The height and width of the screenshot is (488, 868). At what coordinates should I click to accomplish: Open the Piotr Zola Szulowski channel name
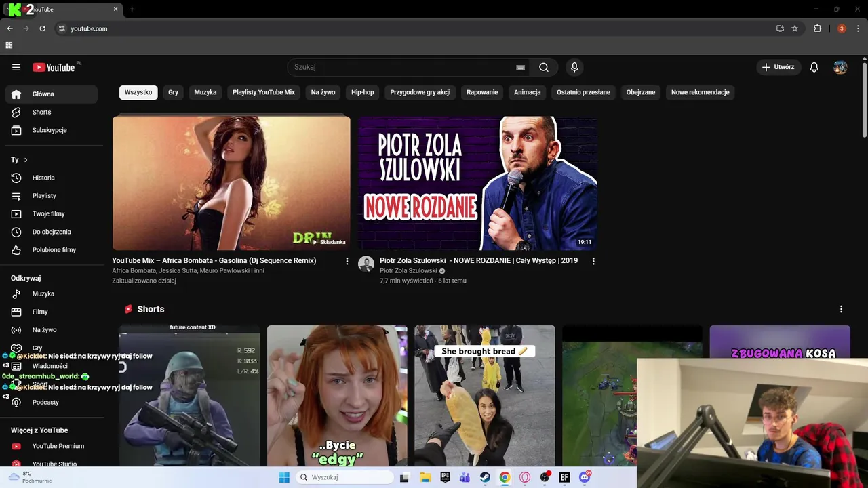tap(408, 270)
